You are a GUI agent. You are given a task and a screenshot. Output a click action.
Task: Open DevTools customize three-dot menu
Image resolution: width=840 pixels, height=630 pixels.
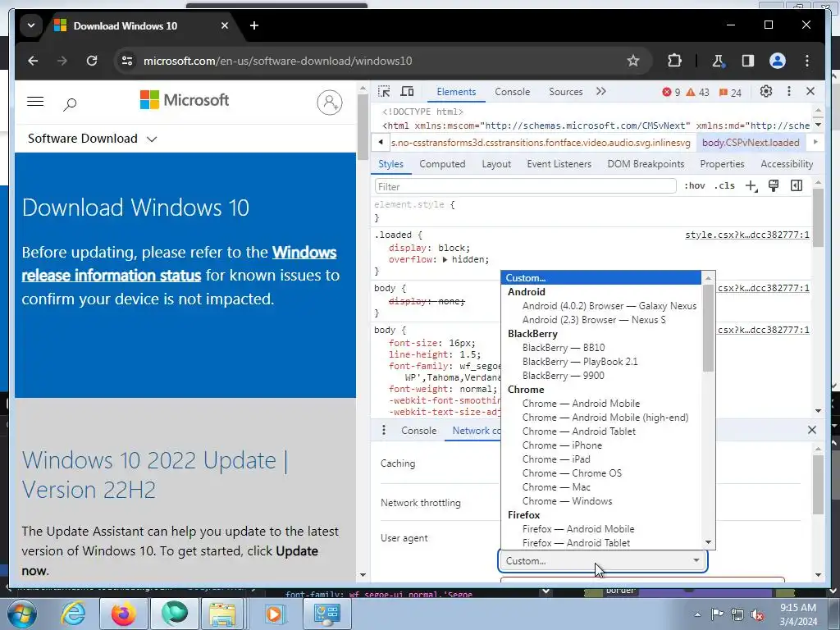point(788,92)
